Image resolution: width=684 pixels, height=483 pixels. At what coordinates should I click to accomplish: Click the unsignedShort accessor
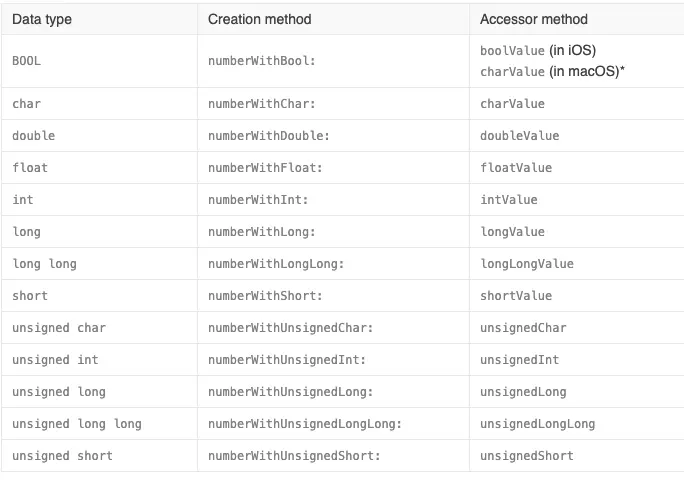(x=527, y=456)
